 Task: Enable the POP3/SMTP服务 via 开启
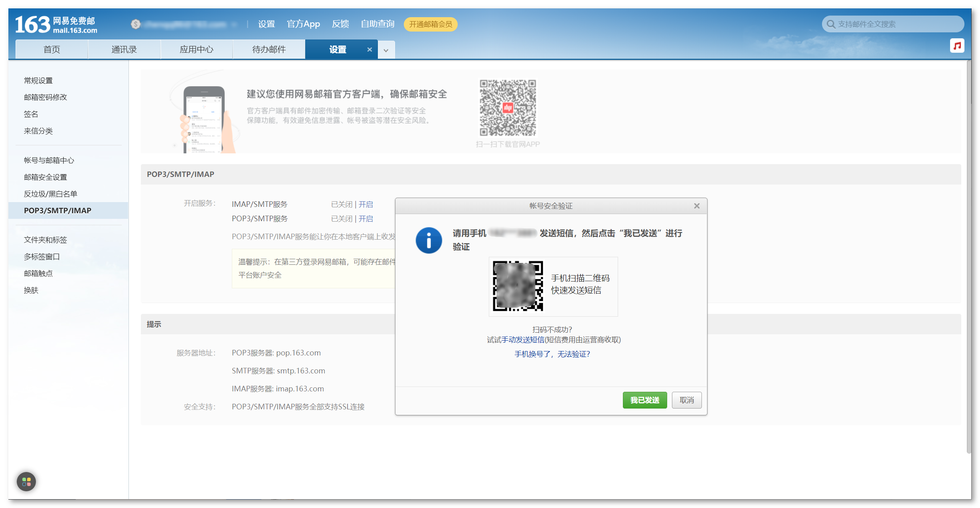pos(366,219)
